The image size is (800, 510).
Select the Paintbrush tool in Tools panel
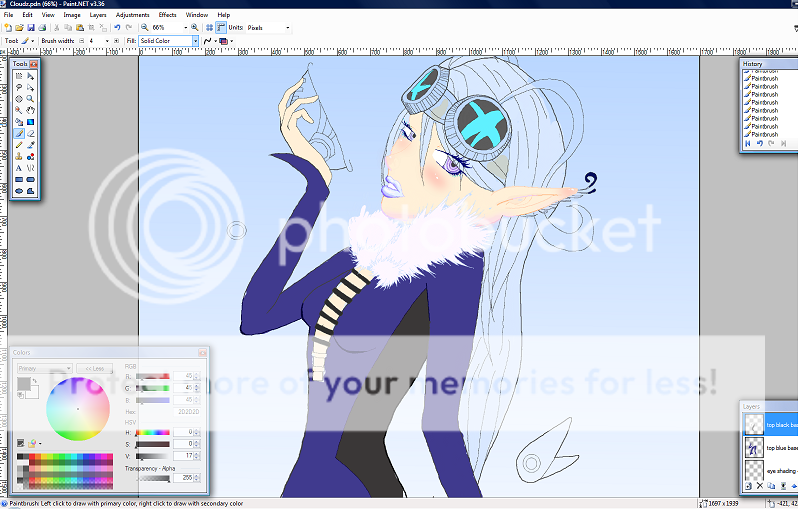[x=19, y=132]
